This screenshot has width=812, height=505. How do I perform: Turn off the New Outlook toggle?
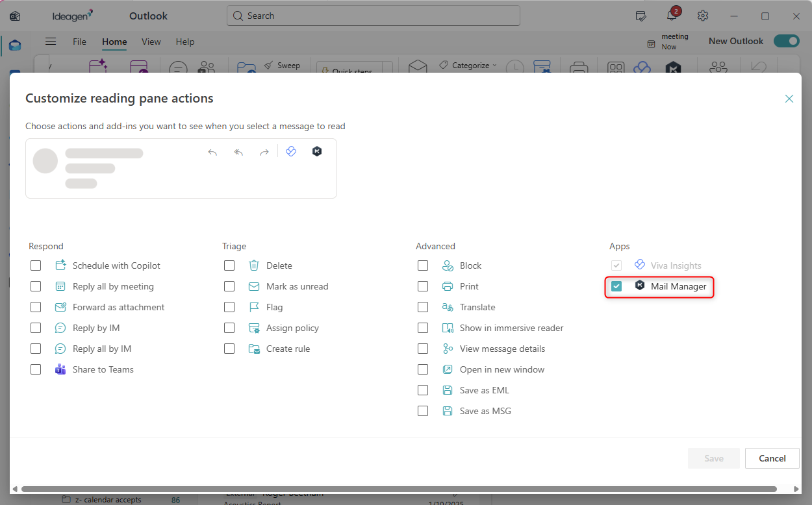click(x=786, y=41)
